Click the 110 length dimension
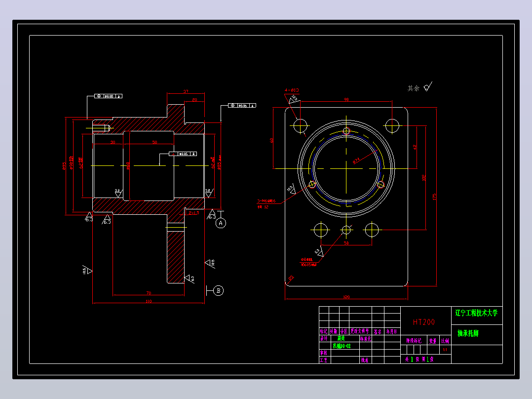The image size is (532, 399). [149, 301]
